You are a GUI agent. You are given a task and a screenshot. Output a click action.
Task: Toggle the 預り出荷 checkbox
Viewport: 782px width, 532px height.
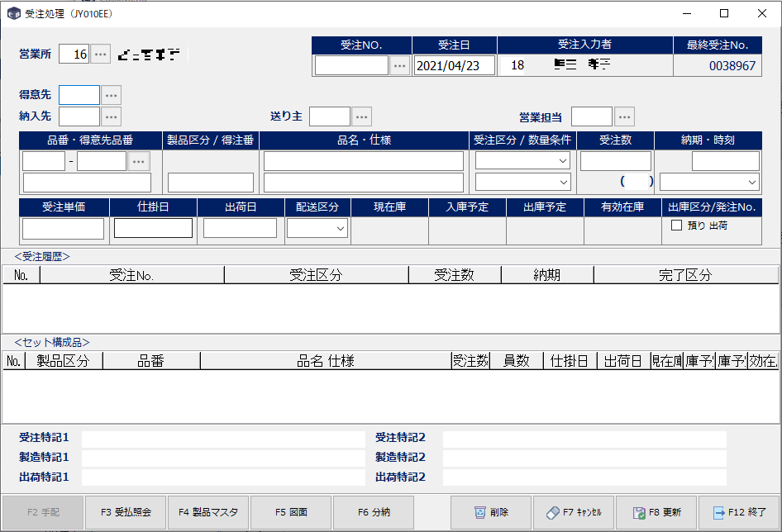click(x=676, y=226)
